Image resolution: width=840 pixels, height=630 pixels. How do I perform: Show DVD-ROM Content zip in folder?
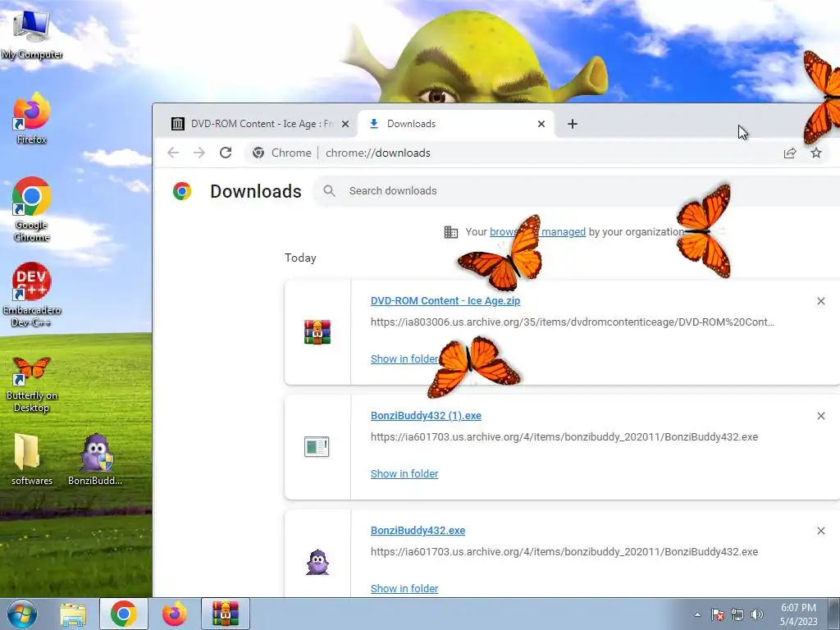(x=404, y=359)
